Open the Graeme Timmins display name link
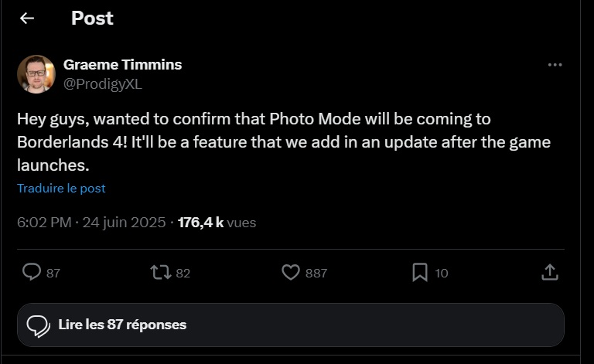 coord(122,65)
